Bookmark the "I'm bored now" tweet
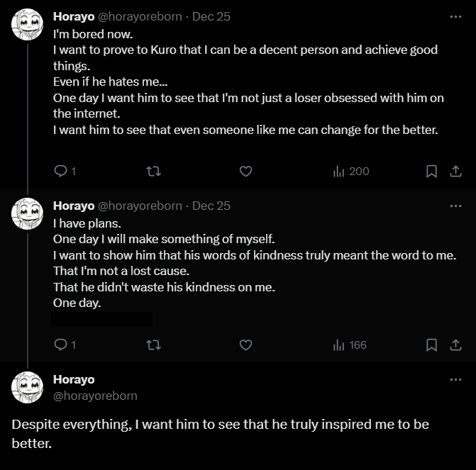The height and width of the screenshot is (470, 476). point(431,171)
